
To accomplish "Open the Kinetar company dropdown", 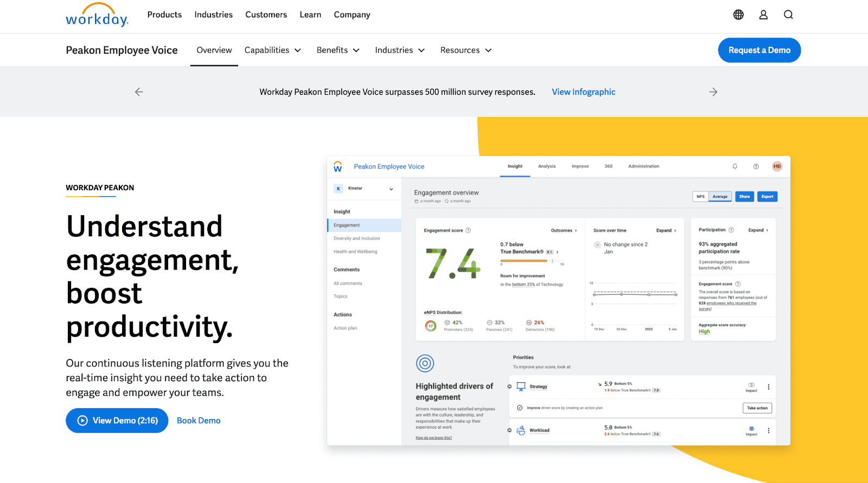I will pyautogui.click(x=364, y=189).
